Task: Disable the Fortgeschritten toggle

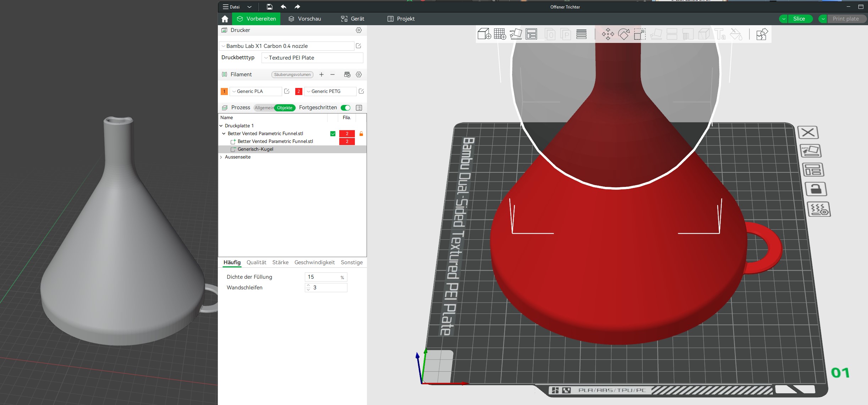Action: click(346, 107)
